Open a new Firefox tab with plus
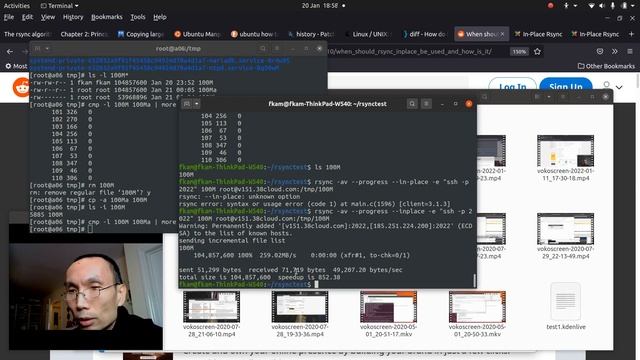This screenshot has width=640, height=360. coord(631,34)
